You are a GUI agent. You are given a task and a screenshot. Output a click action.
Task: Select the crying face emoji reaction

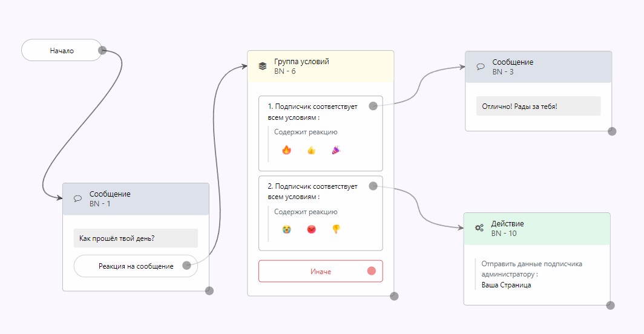pyautogui.click(x=286, y=229)
